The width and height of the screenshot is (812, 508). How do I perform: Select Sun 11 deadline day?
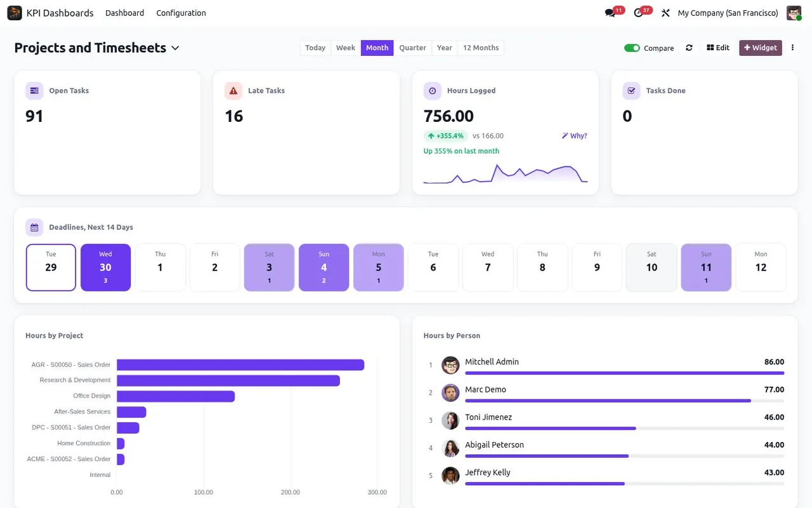click(x=706, y=267)
